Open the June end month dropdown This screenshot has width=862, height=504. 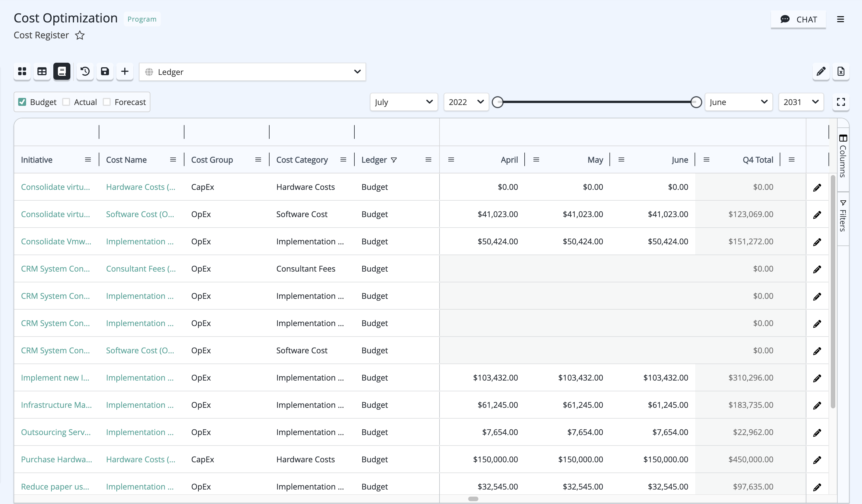(739, 102)
